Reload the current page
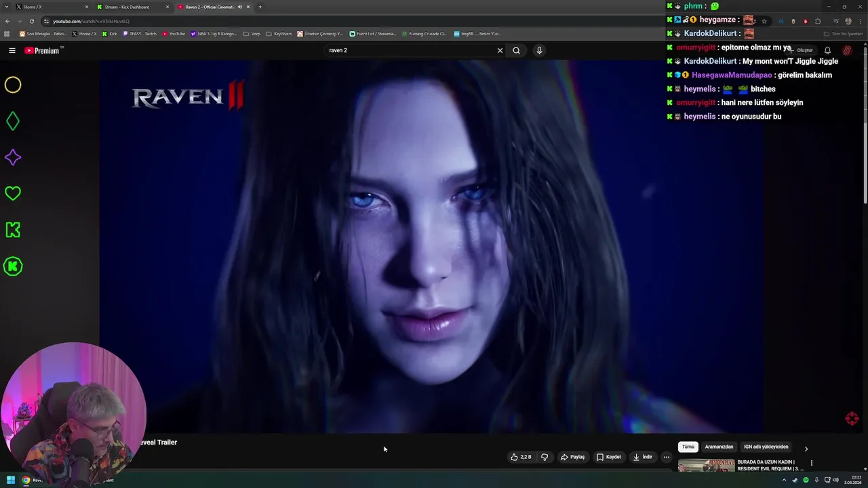 (32, 21)
